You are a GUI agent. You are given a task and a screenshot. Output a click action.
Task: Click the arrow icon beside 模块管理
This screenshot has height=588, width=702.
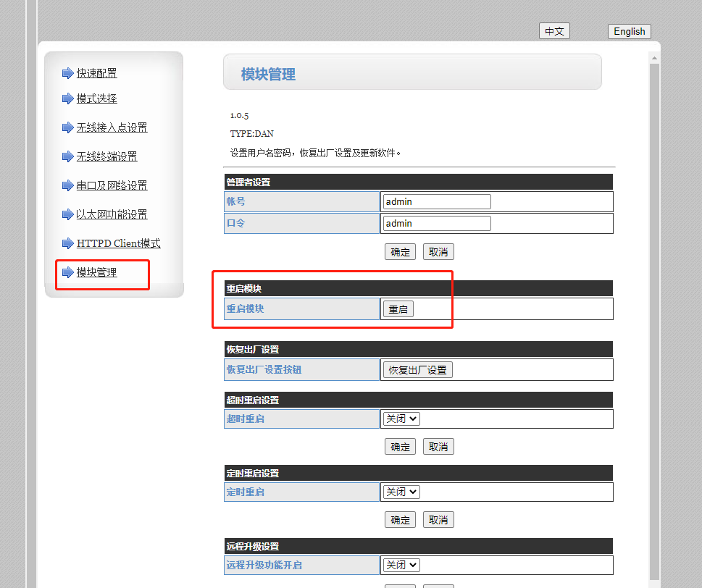[x=67, y=272]
